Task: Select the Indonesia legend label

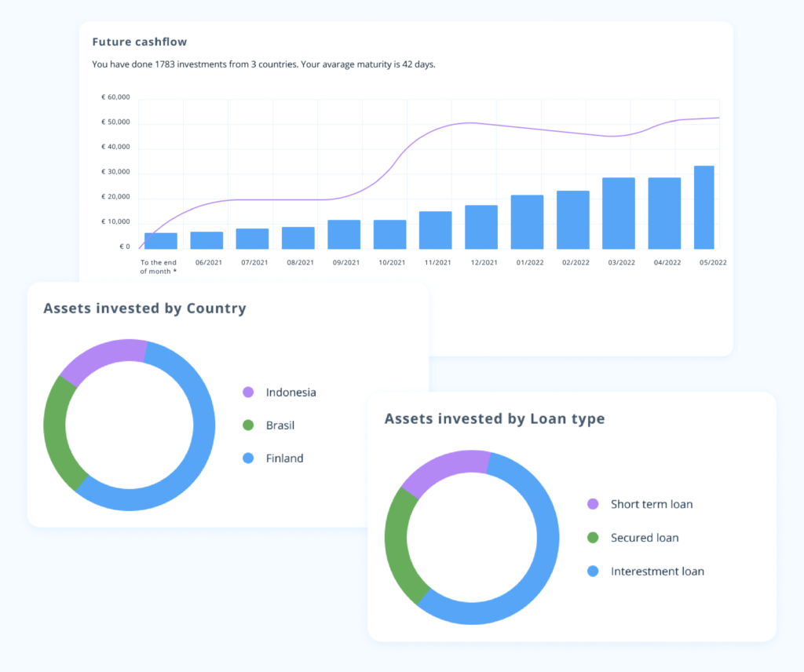Action: [291, 392]
